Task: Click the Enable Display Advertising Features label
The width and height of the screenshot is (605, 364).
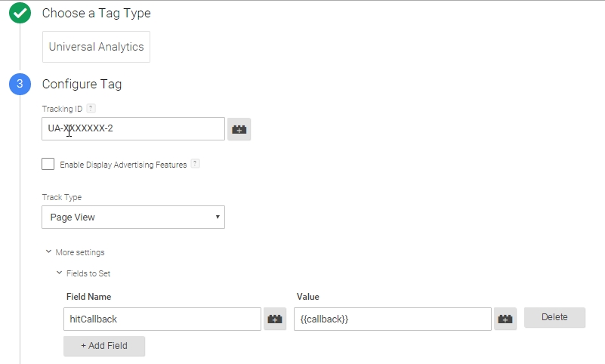Action: pyautogui.click(x=123, y=165)
